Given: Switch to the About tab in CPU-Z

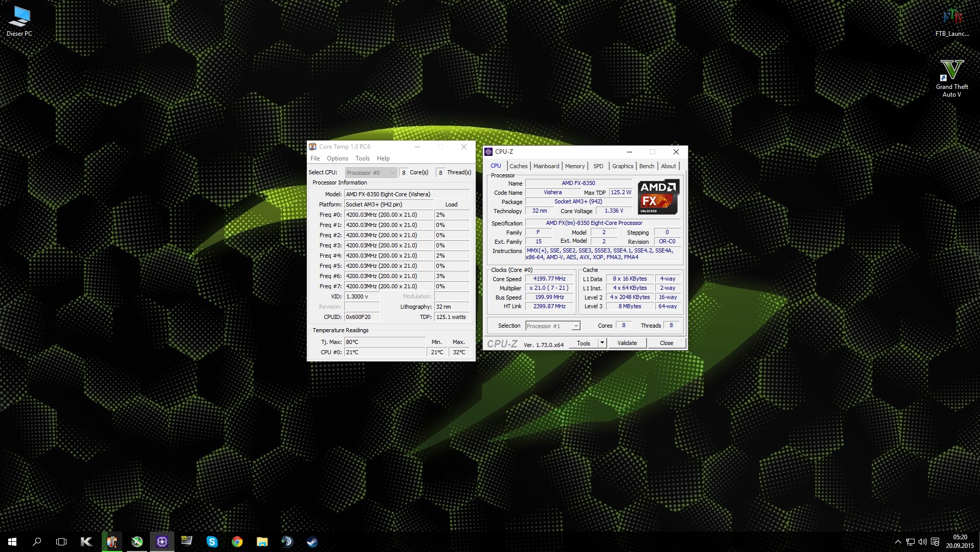Looking at the screenshot, I should [x=669, y=166].
